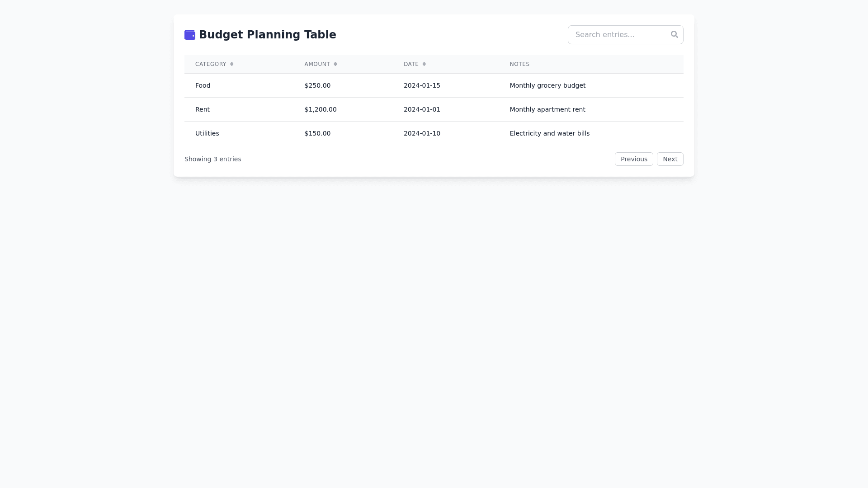Click the Budget Planning Table title
Screen dimensions: 868x488
[x=267, y=35]
